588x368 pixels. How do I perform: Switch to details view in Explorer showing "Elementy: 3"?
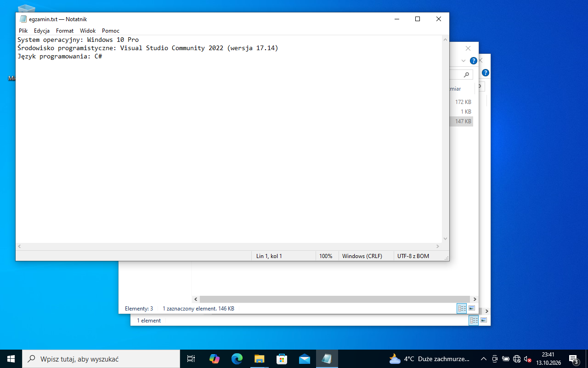tap(462, 309)
